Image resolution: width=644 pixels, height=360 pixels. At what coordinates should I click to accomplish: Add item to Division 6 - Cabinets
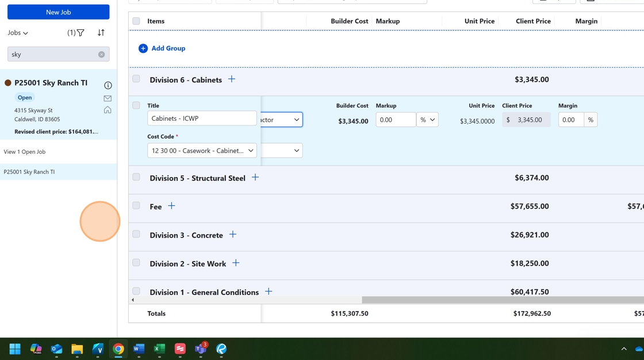(x=232, y=79)
